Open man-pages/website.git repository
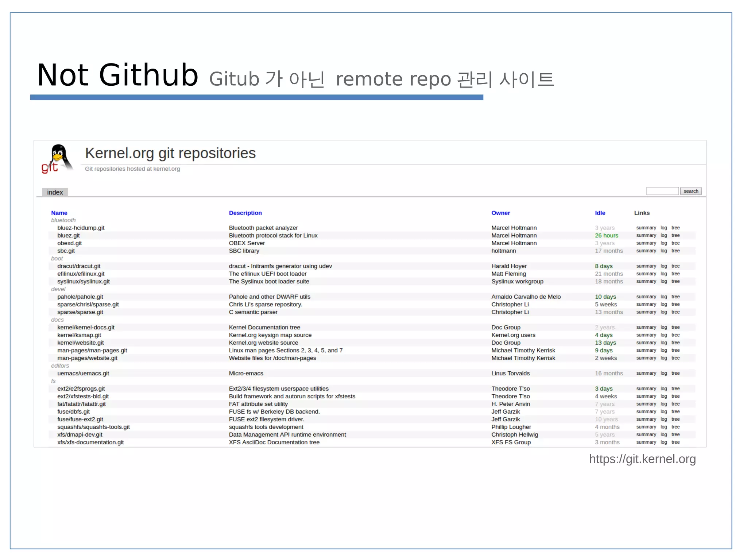Image resolution: width=747 pixels, height=560 pixels. (87, 358)
